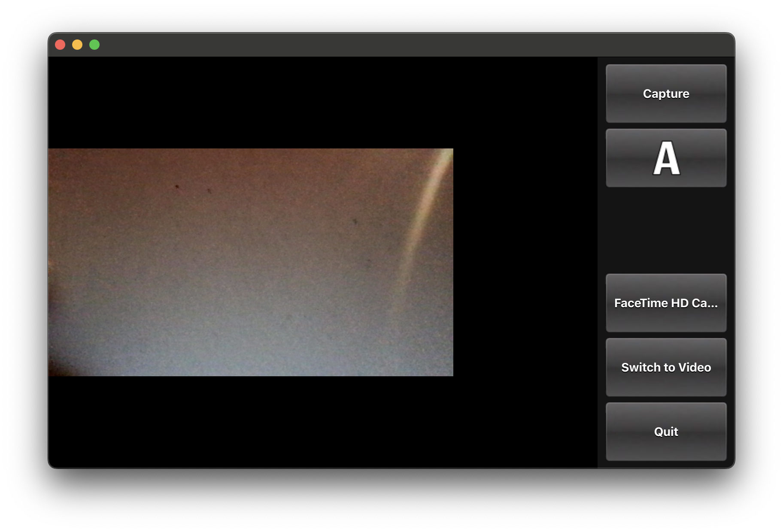Click empty sidebar gap below A button

[666, 230]
